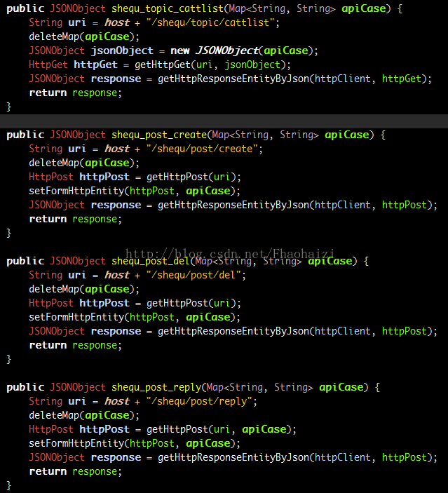448x493 pixels.
Task: Click deleteMap call in shequ_post_create method
Action: [x=54, y=163]
